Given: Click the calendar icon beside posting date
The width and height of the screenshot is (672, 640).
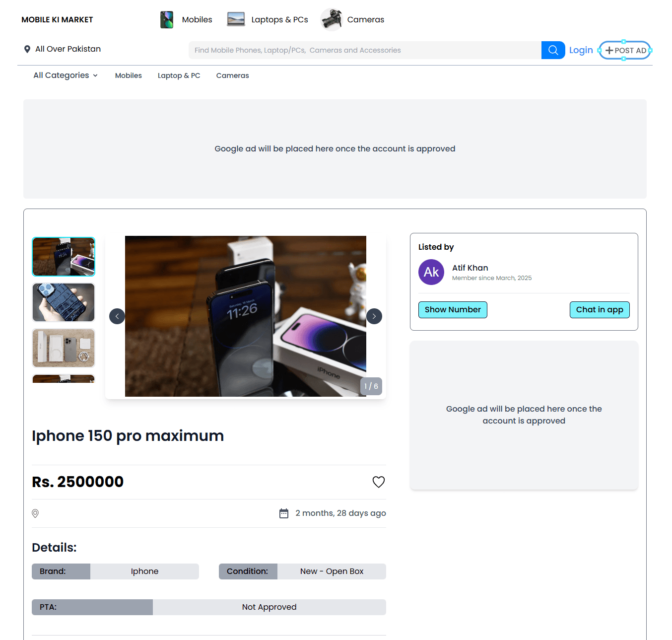Looking at the screenshot, I should tap(284, 513).
